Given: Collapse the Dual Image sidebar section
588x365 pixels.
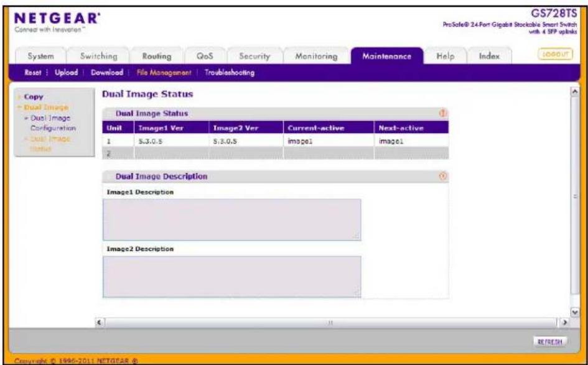Looking at the screenshot, I should [46, 108].
